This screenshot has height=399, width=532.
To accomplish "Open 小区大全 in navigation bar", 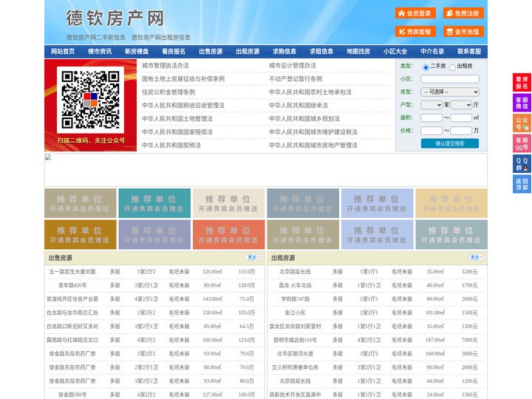I will coord(395,52).
